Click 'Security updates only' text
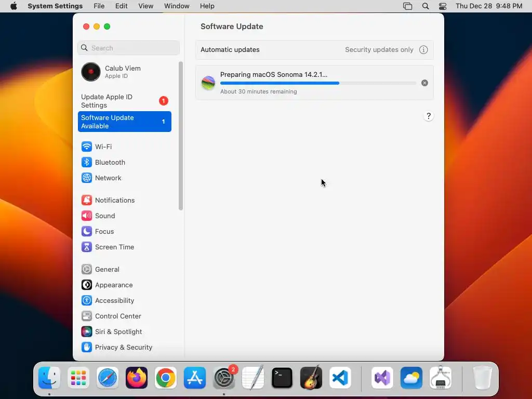This screenshot has width=532, height=399. pos(379,50)
